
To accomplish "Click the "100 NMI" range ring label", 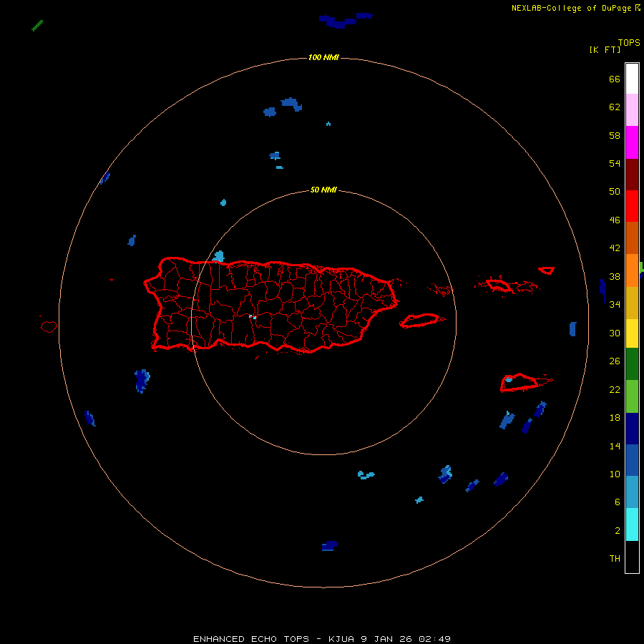I will (x=323, y=57).
